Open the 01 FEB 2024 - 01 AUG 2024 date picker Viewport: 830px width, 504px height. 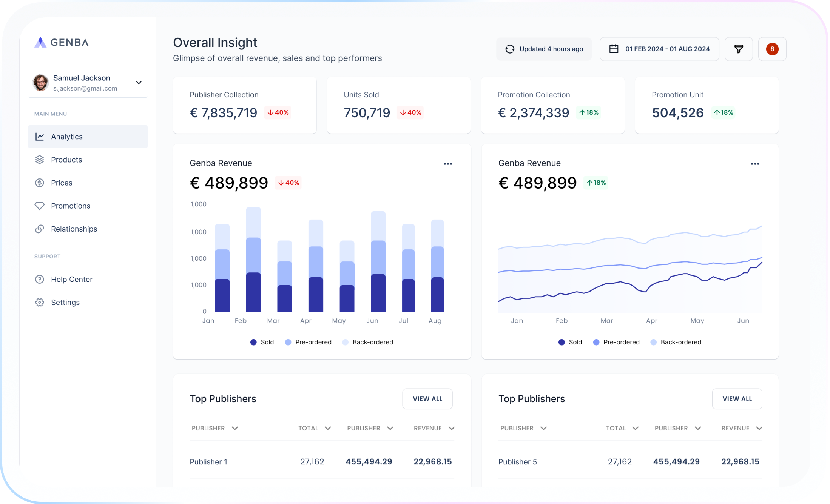pyautogui.click(x=659, y=49)
